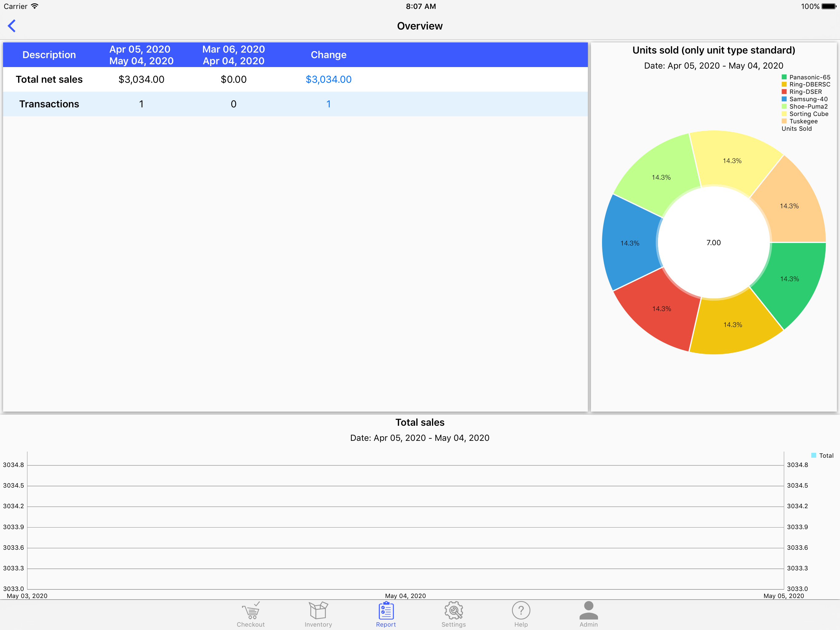Click the Panasonic-65 green legend swatch
Image resolution: width=840 pixels, height=630 pixels.
(x=784, y=77)
